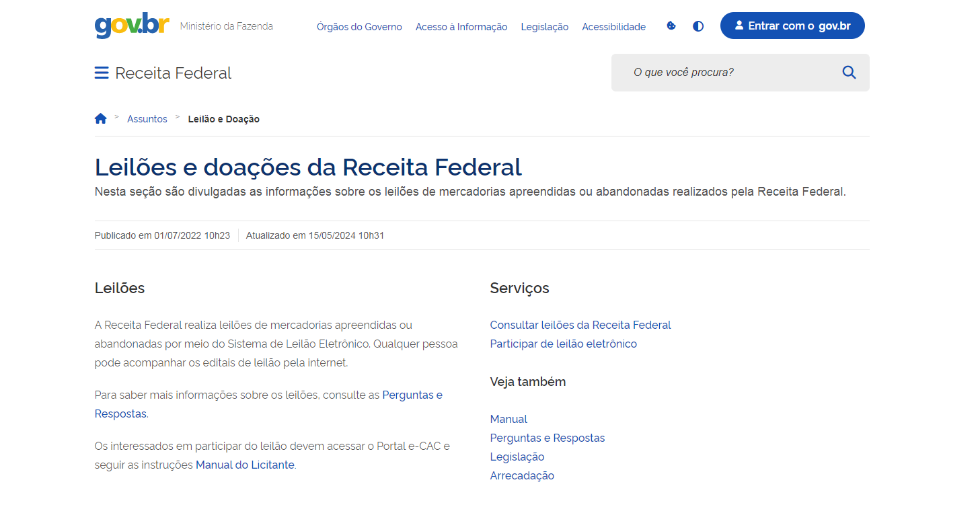
Task: Toggle high contrast mode icon
Action: (x=698, y=26)
